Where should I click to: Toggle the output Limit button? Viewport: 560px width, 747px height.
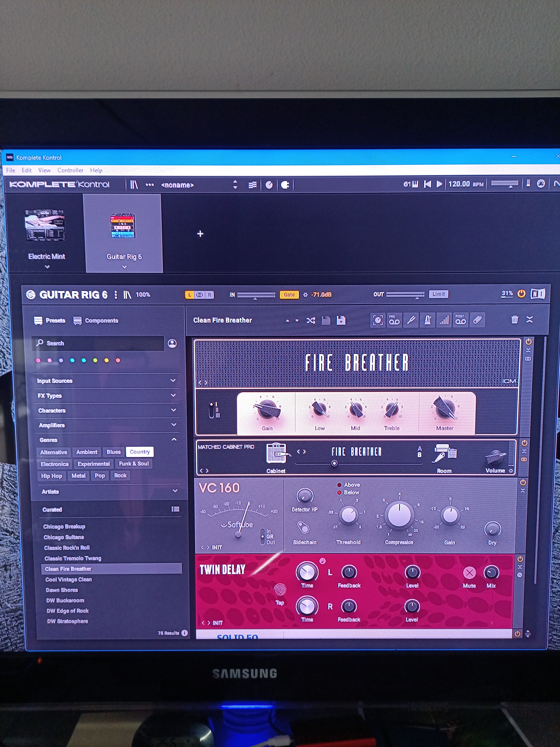[x=438, y=294]
